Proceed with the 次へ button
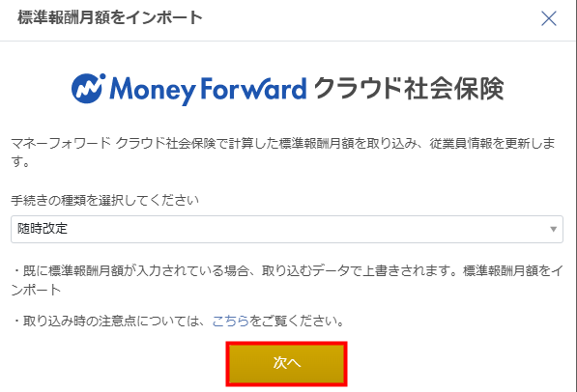The width and height of the screenshot is (577, 392). [286, 363]
